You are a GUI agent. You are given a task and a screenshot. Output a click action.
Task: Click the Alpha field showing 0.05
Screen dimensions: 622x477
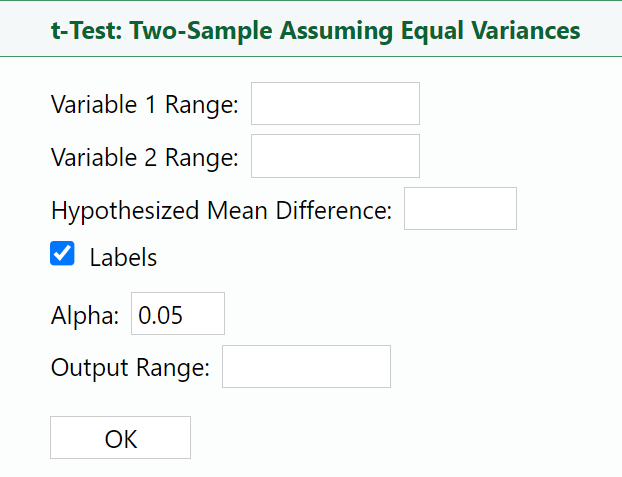[x=178, y=314]
